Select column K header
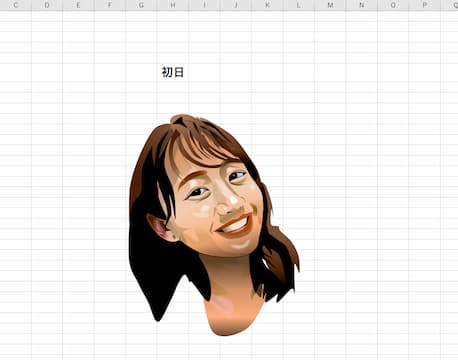The image size is (458, 360). tap(267, 5)
